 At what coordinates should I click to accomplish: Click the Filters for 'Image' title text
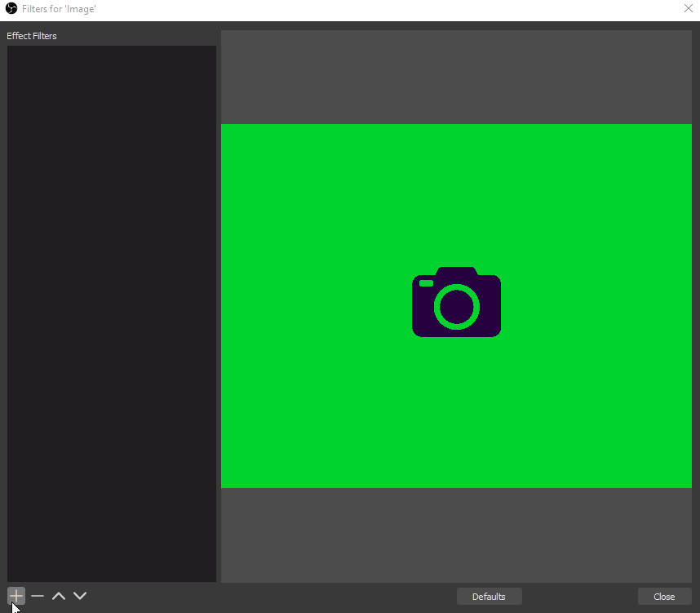57,8
